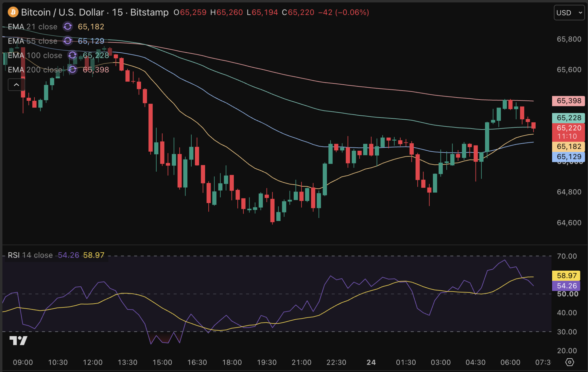This screenshot has height=372, width=588.
Task: Click the close price C65,220 value
Action: pos(298,12)
